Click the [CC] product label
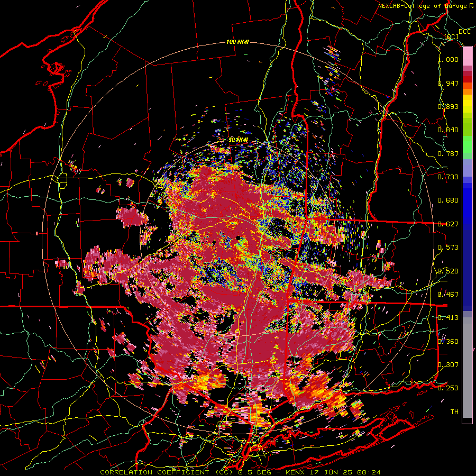 point(452,36)
